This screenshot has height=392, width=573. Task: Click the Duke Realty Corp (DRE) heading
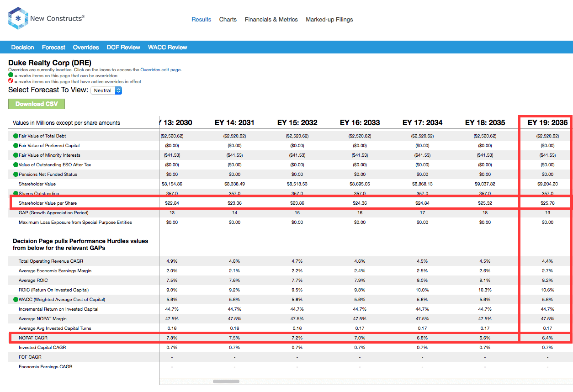point(50,63)
